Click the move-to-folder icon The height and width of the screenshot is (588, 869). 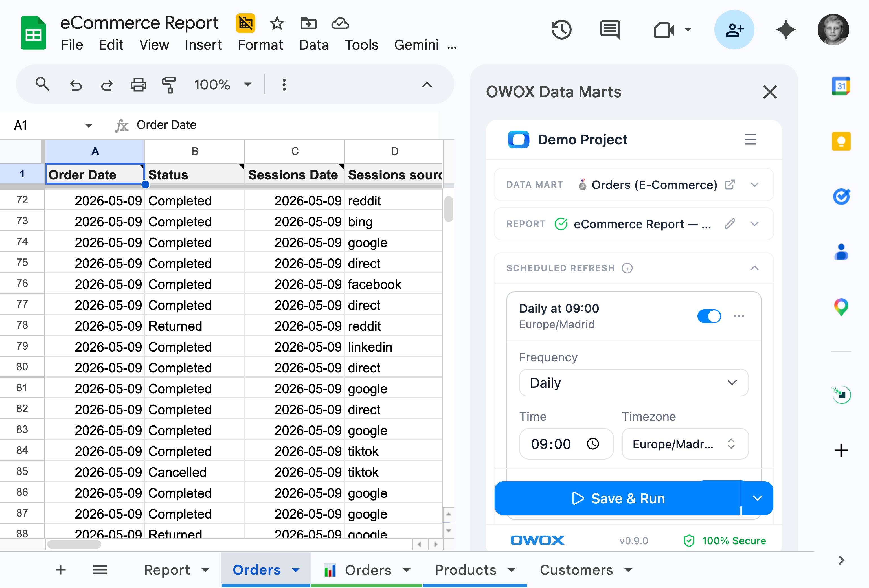308,23
